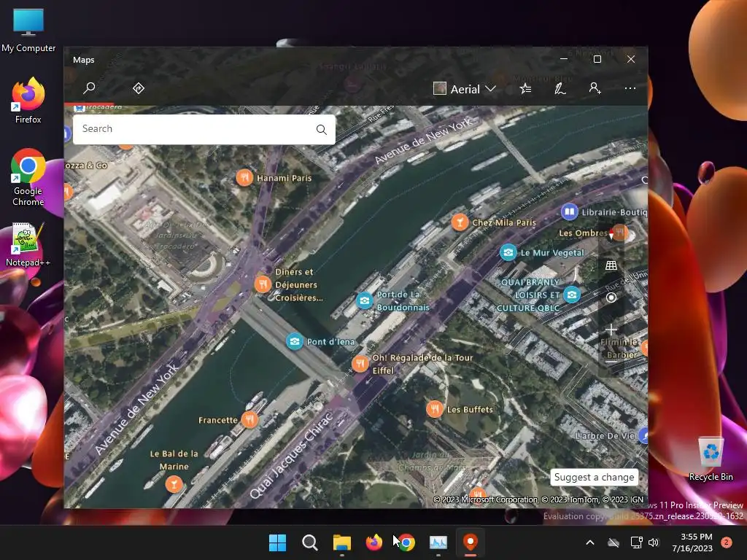Viewport: 747px width, 560px height.
Task: Open Saved places star icon
Action: point(525,88)
